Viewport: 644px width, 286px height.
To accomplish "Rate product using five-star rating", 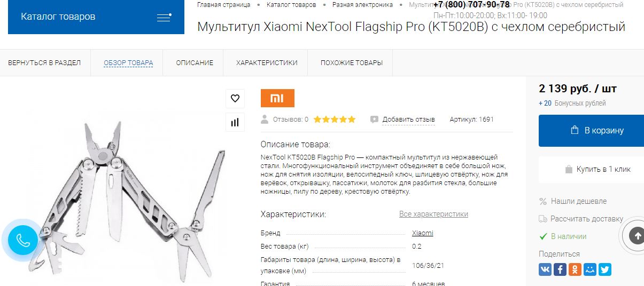I will (335, 120).
